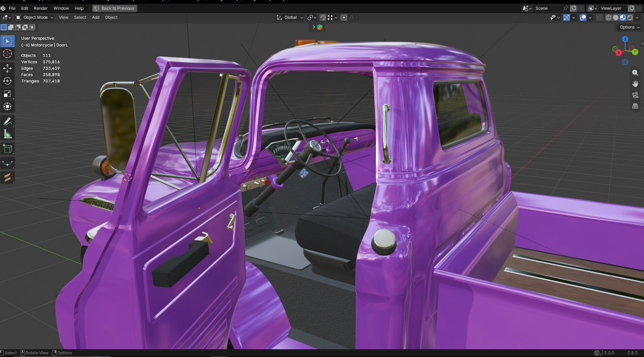Open the Edit menu
644x357 pixels.
click(25, 8)
